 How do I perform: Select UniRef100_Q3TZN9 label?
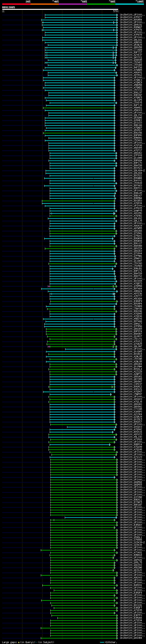pyautogui.click(x=131, y=497)
